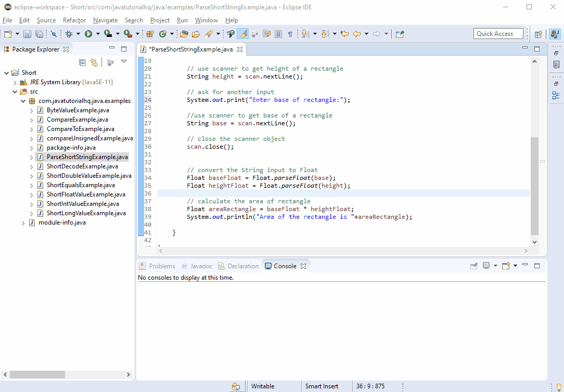
Task: Click the Save disk icon
Action: pyautogui.click(x=27, y=34)
